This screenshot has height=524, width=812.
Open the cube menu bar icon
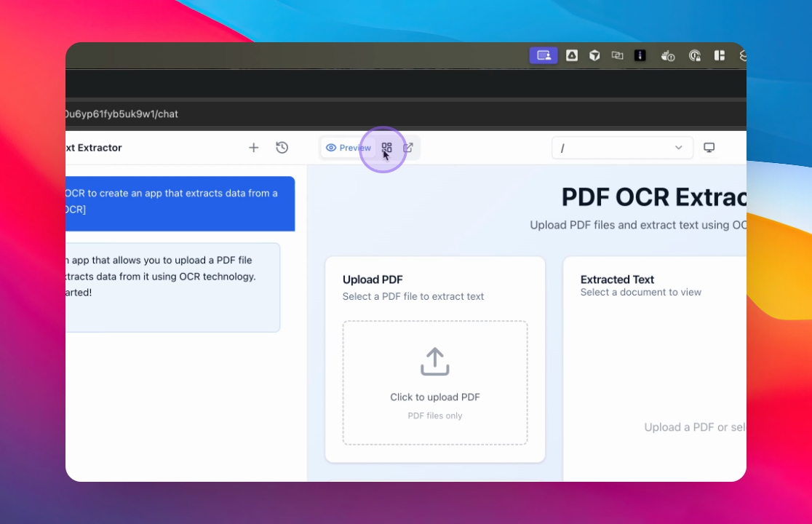[x=594, y=55]
